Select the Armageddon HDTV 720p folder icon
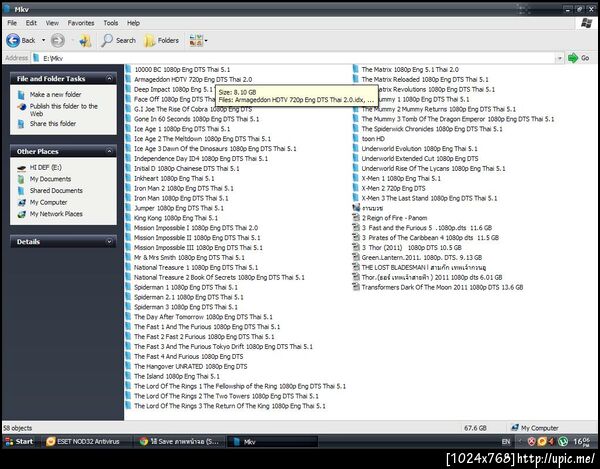The image size is (600, 469). 128,79
